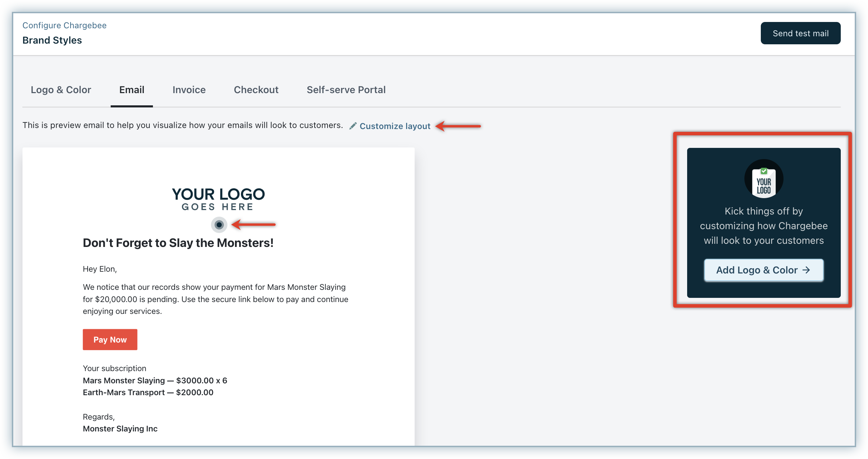868x459 pixels.
Task: Click the Brand Styles page title
Action: click(52, 40)
